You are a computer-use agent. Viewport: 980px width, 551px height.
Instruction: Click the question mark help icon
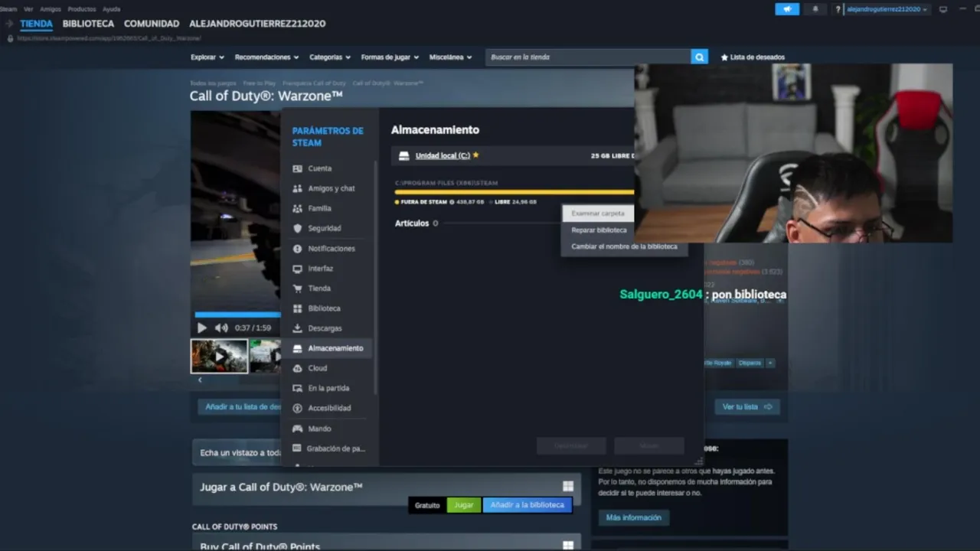pos(838,9)
